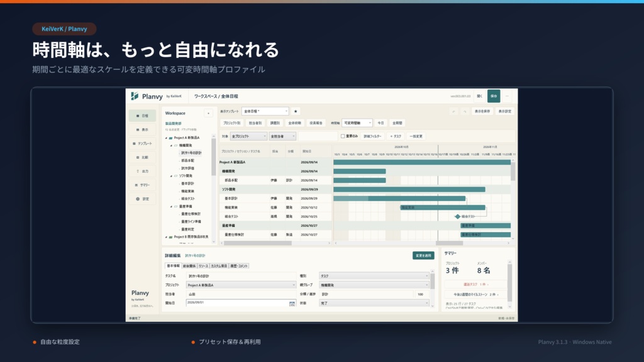Open the 全プロジェクト target dropdown

tap(248, 136)
